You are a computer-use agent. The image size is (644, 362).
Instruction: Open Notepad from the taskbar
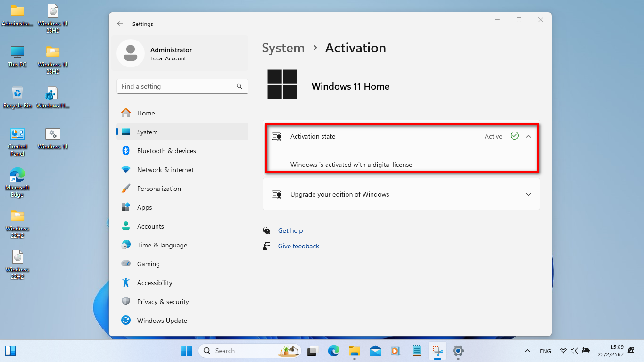[416, 351]
